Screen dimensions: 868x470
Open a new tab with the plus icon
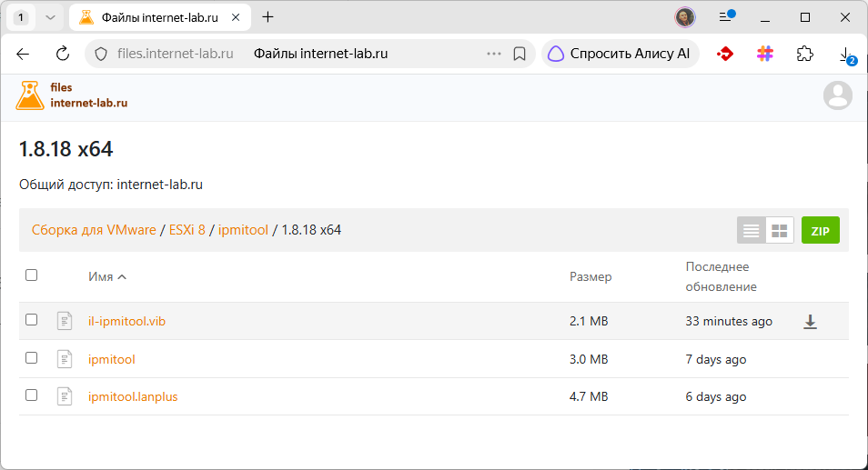267,17
